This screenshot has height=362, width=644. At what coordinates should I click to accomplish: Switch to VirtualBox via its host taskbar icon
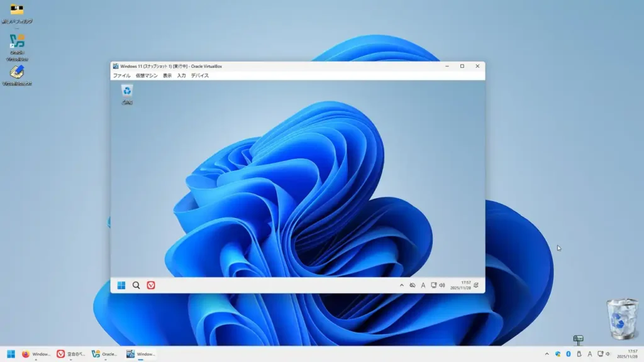click(x=102, y=353)
